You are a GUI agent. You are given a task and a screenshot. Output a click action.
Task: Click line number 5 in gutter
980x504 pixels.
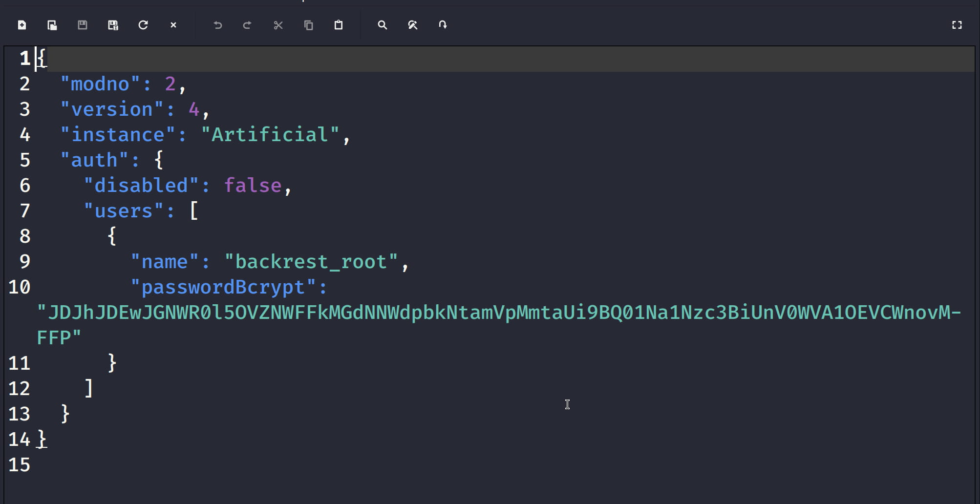25,160
